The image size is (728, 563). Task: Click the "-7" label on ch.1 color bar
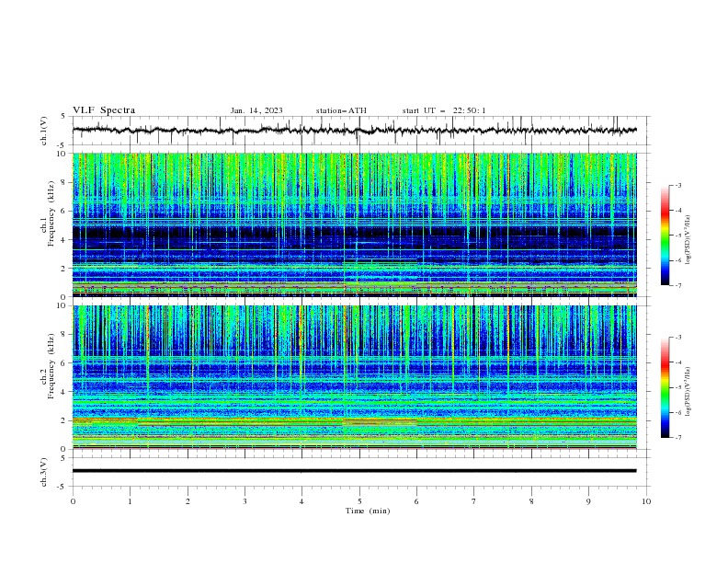tap(678, 285)
